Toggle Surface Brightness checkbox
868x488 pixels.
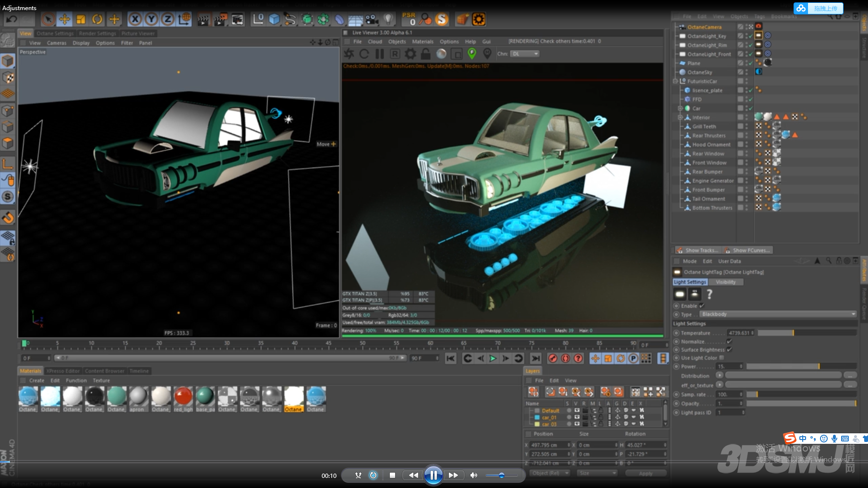pos(729,350)
